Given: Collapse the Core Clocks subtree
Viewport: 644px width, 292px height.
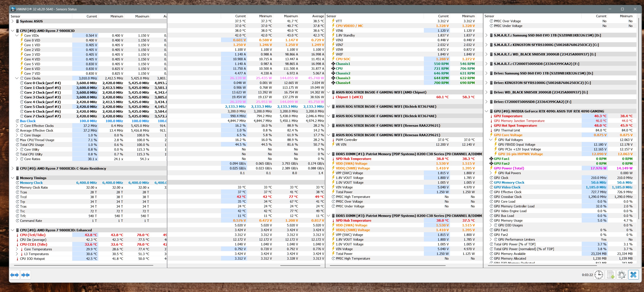Looking at the screenshot, I should tap(17, 78).
